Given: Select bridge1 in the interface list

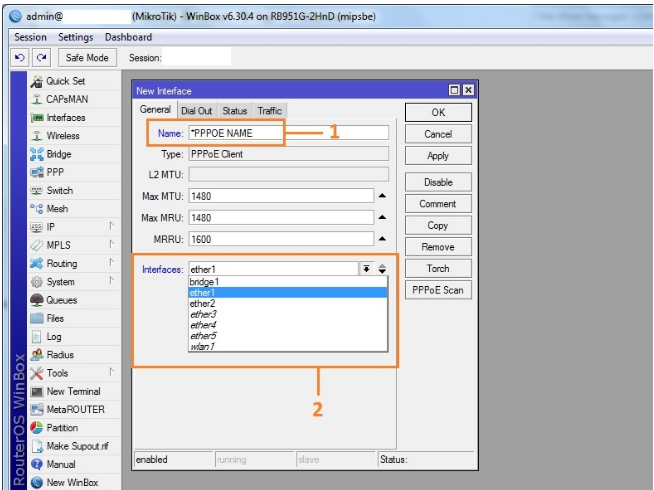Looking at the screenshot, I should (288, 282).
